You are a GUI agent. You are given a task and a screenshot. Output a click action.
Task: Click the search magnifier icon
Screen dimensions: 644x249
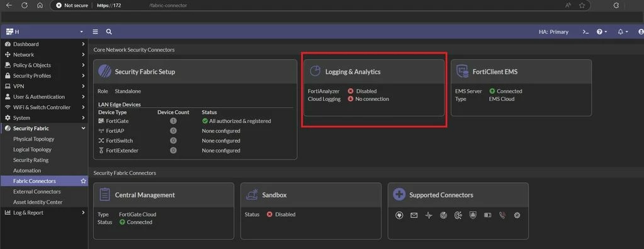pyautogui.click(x=109, y=32)
